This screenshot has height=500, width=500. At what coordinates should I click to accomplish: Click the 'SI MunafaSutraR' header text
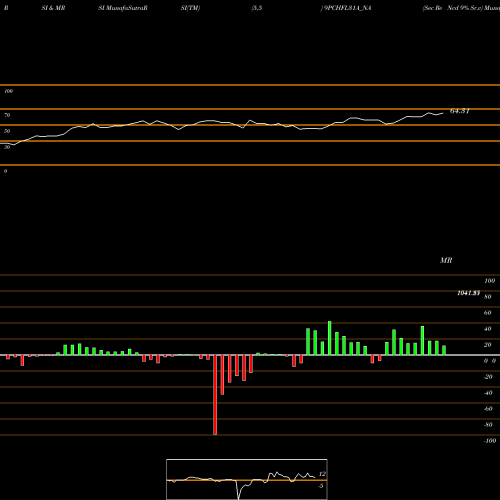[x=123, y=8]
